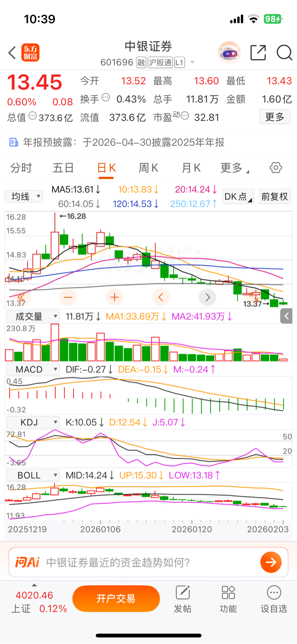Tap the 融 margin tag icon

(141, 62)
